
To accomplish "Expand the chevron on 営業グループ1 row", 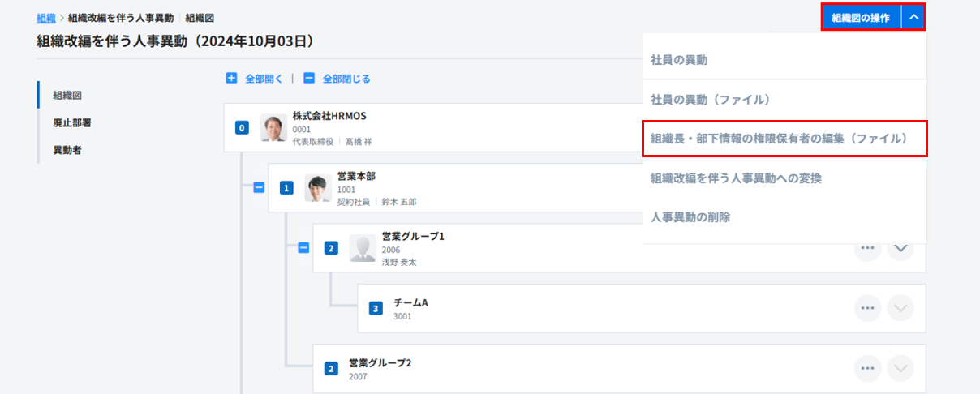I will 900,248.
